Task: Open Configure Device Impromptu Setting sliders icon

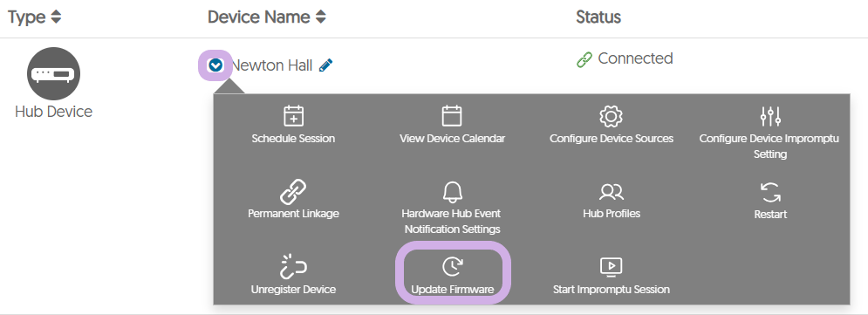Action: 770,116
